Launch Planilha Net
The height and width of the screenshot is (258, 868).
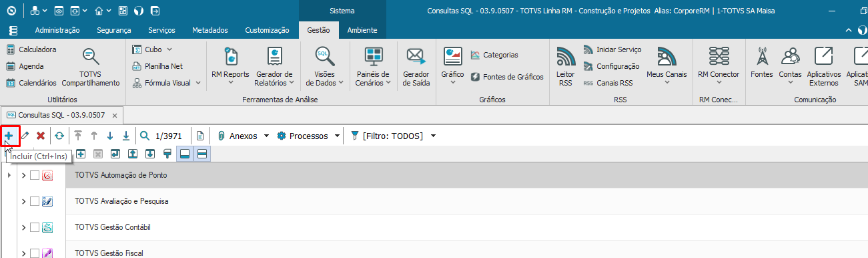pyautogui.click(x=157, y=66)
